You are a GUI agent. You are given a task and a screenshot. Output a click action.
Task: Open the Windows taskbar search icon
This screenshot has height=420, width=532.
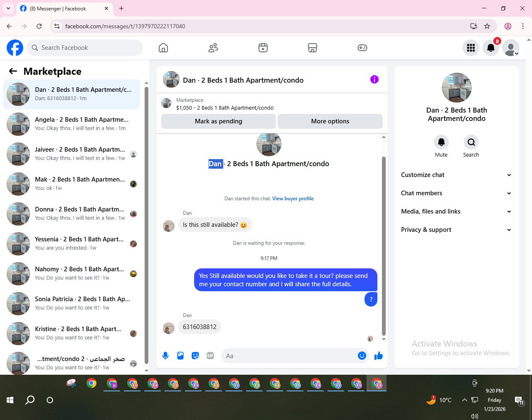coord(30,400)
